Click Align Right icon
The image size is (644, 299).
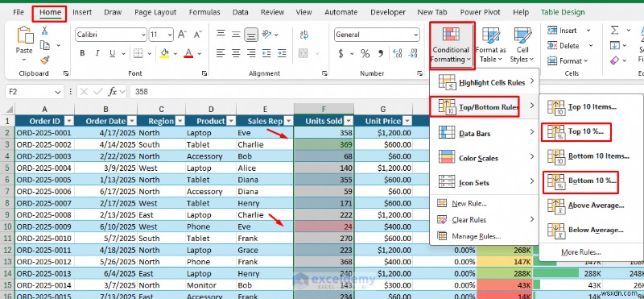[251, 53]
